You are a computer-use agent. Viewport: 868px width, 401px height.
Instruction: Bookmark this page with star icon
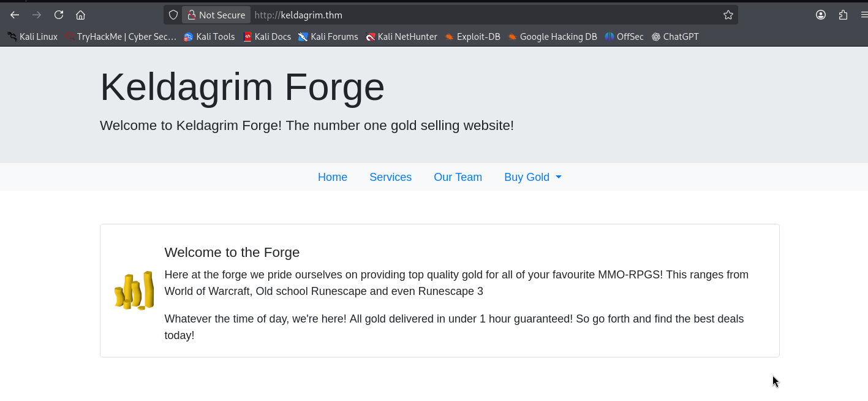tap(728, 15)
